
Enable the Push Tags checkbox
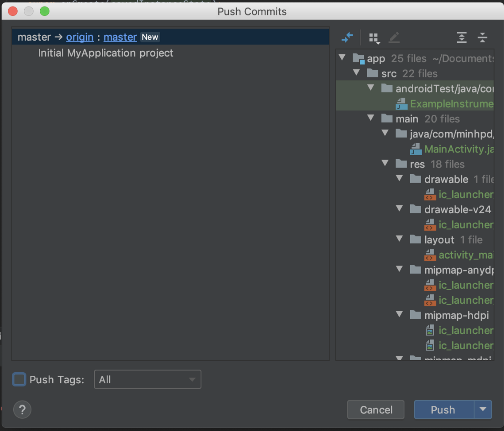pos(19,379)
